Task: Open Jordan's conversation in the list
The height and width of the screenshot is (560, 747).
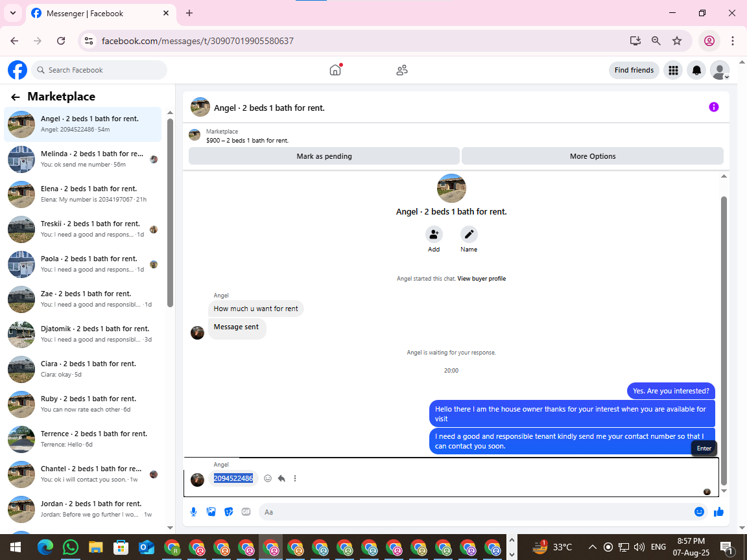Action: 82,509
